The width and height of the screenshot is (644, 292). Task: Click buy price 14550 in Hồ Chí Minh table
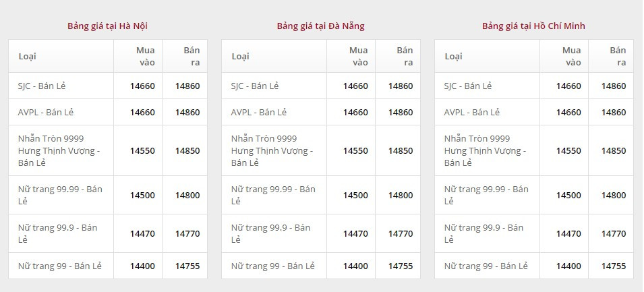pyautogui.click(x=568, y=150)
